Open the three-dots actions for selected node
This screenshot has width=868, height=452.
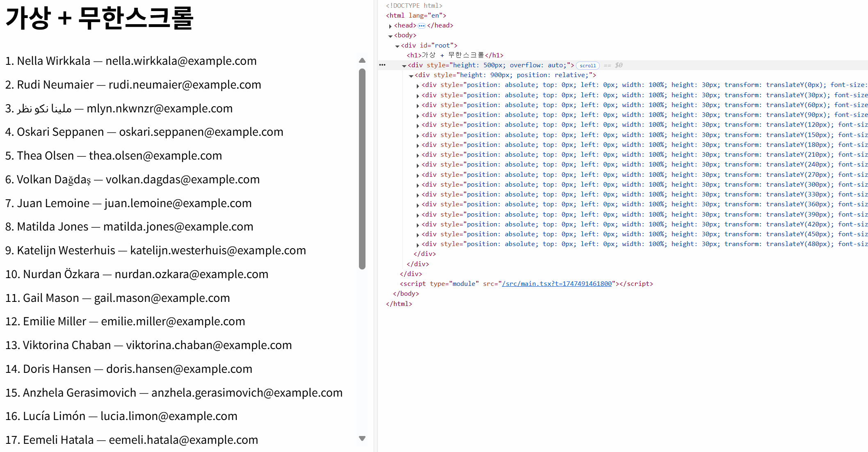click(x=382, y=65)
